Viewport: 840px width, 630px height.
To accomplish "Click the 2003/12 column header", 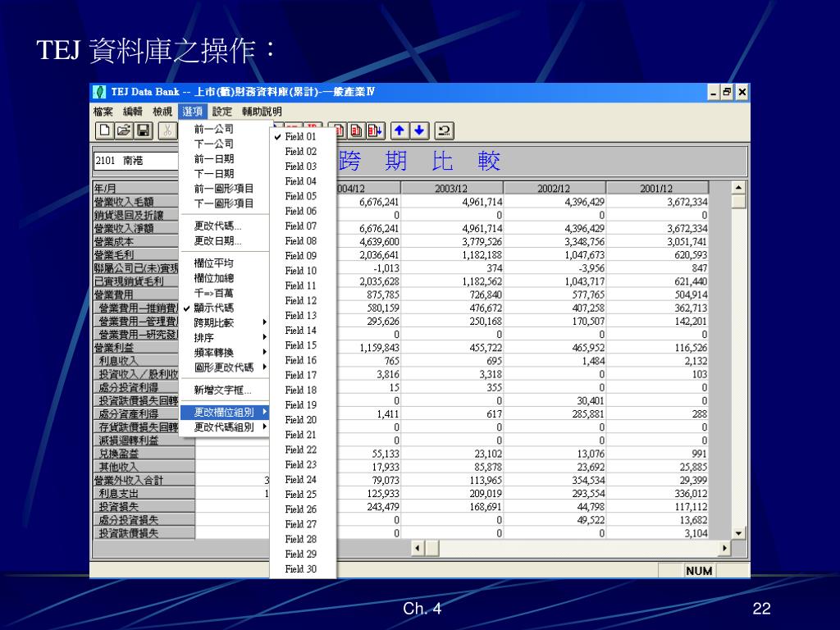I will (452, 188).
